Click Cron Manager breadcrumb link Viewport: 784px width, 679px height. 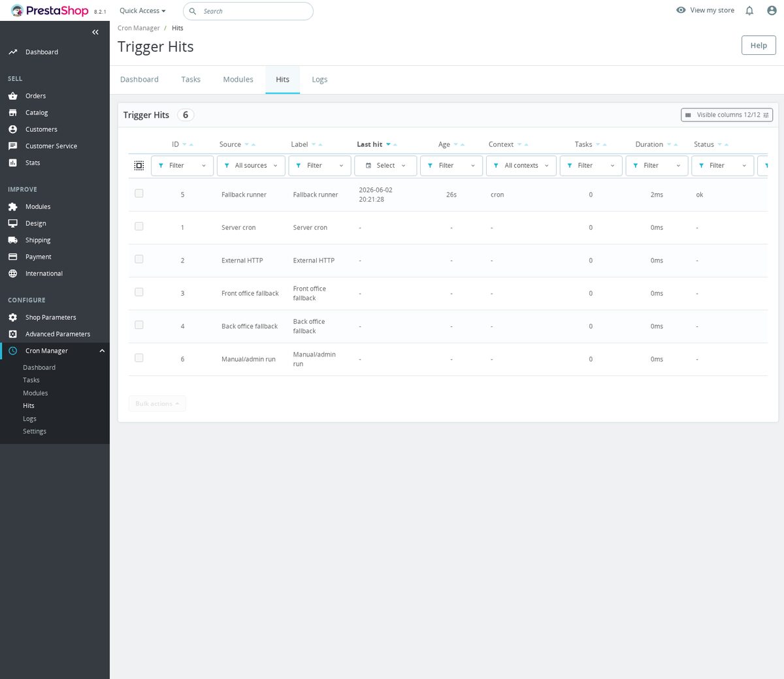pos(139,28)
